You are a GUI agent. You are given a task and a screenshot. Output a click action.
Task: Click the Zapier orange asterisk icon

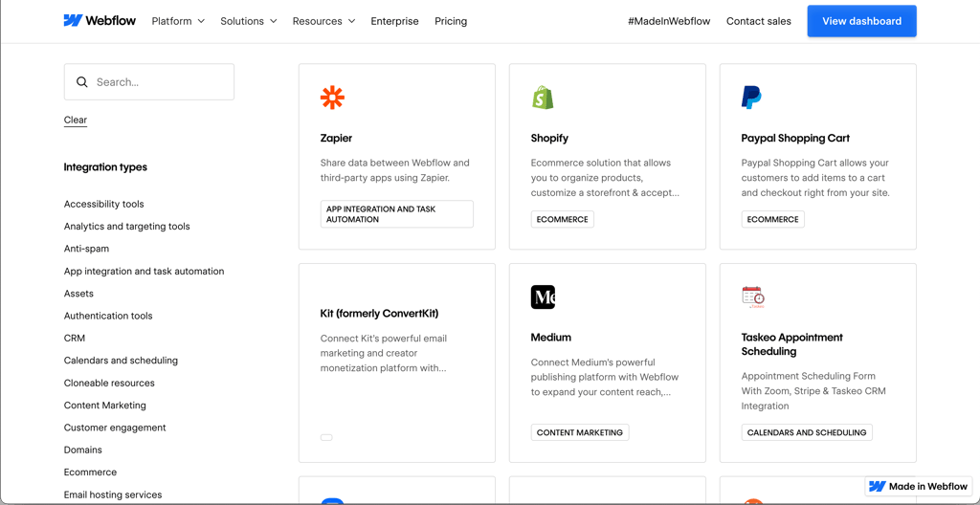332,98
